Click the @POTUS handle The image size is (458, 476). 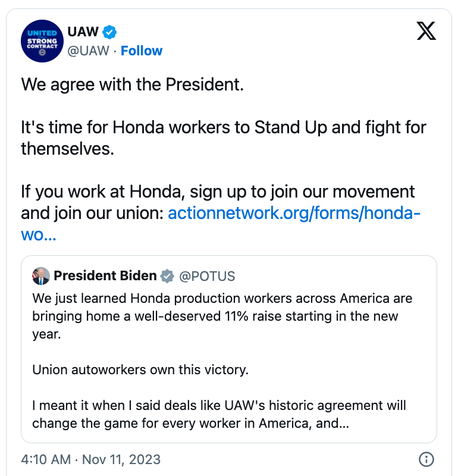(208, 276)
